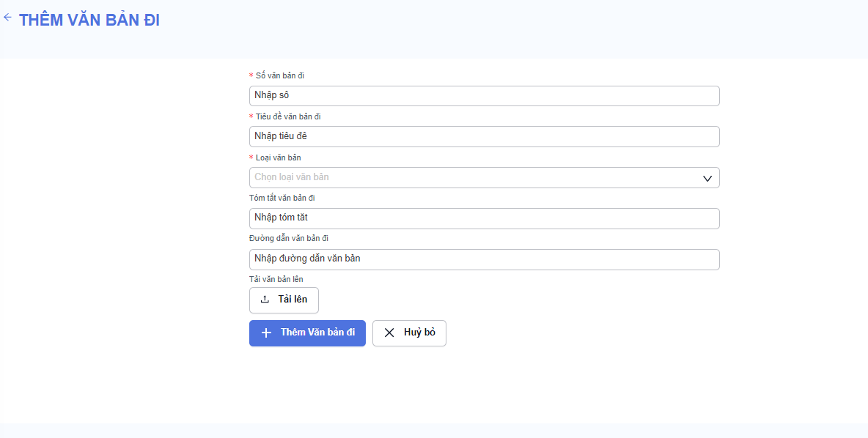Image resolution: width=868 pixels, height=438 pixels.
Task: Click the Số văn bản đi label
Action: pos(279,75)
